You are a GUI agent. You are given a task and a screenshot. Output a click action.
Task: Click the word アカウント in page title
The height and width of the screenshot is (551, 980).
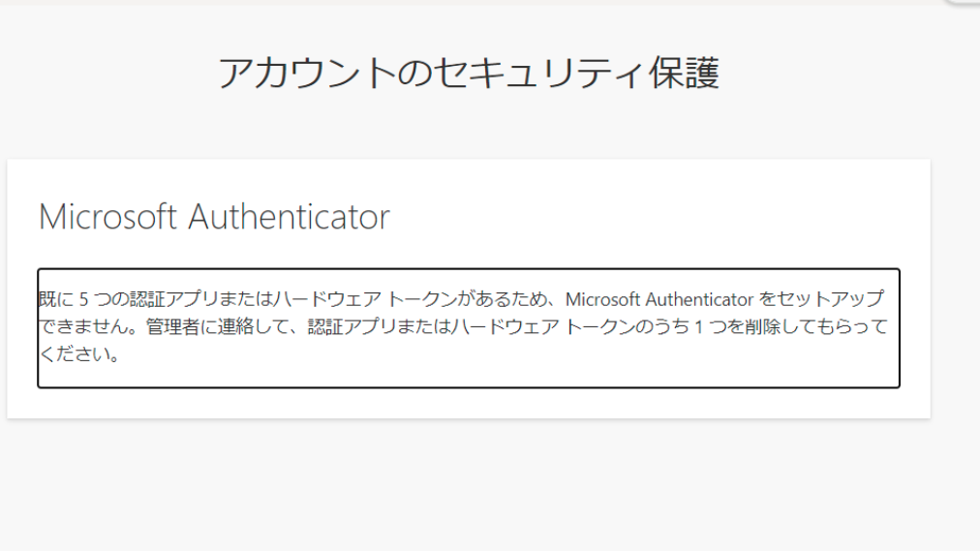coord(307,73)
